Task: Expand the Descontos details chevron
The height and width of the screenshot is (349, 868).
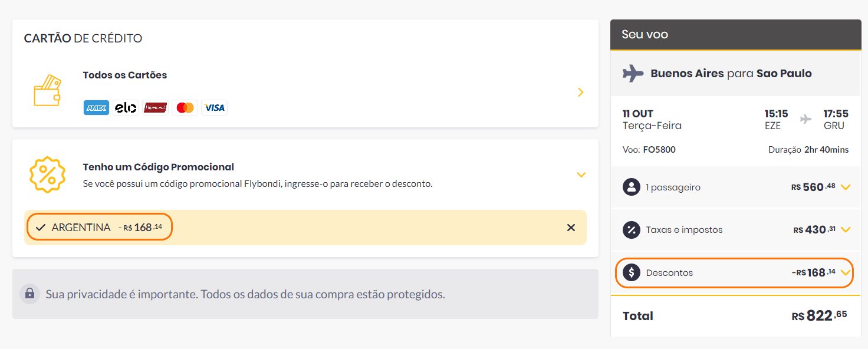Action: (x=846, y=272)
